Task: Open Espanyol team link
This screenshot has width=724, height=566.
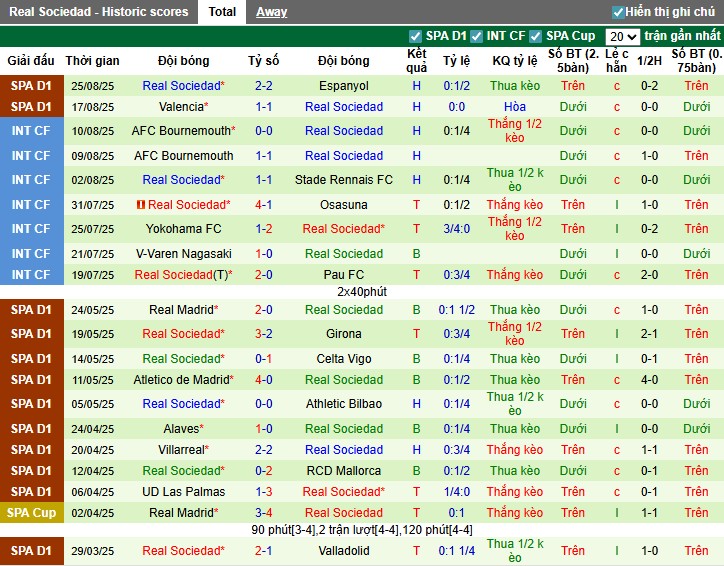Action: [x=344, y=86]
